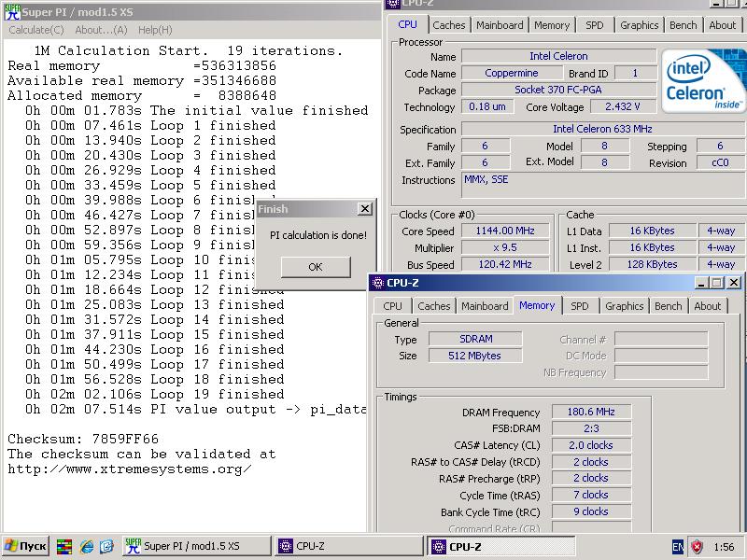The width and height of the screenshot is (747, 560).
Task: Switch to Caches tab in front CPU-Z window
Action: pyautogui.click(x=433, y=306)
